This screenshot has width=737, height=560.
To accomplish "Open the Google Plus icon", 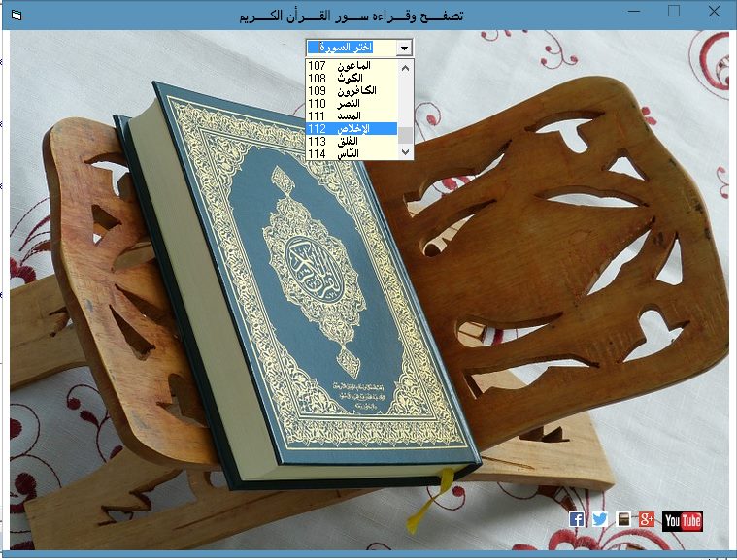I will [647, 519].
